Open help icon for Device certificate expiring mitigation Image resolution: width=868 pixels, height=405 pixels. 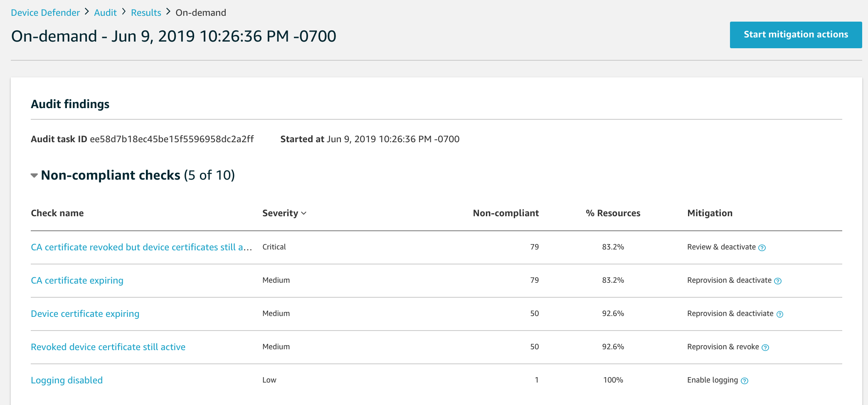[x=780, y=314]
